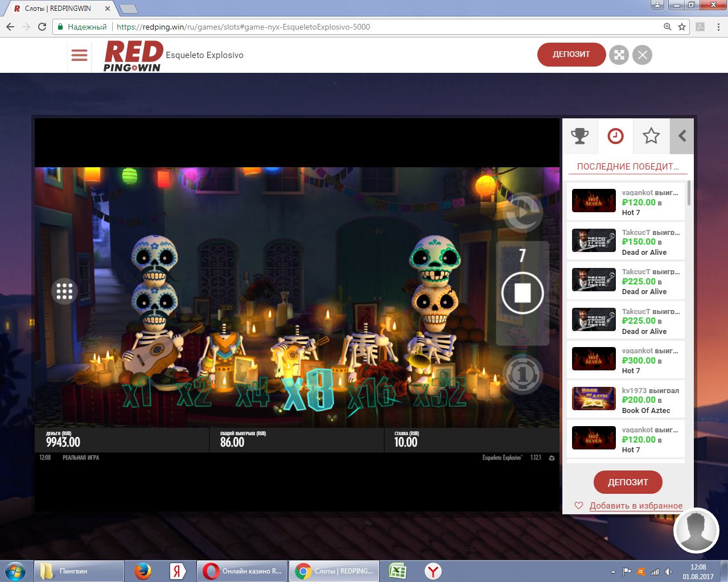Click the browser address bar URL

[x=243, y=27]
